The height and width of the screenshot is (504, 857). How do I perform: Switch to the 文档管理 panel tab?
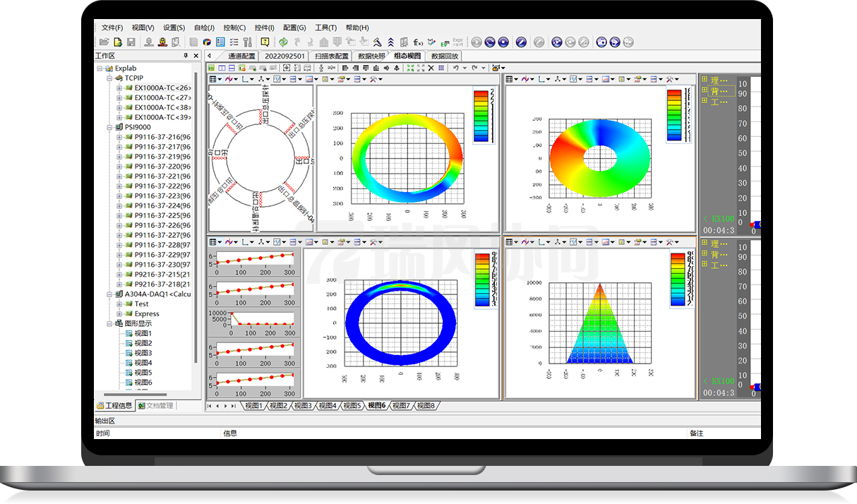[156, 406]
